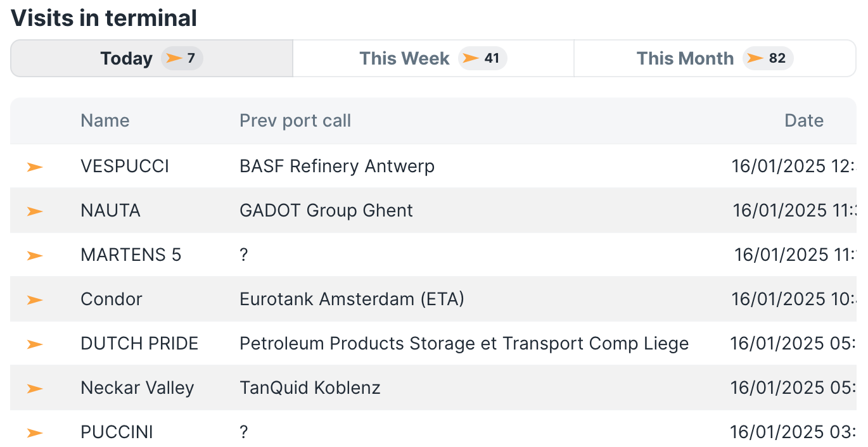Sort by the Date column header
Image resolution: width=868 pixels, height=447 pixels.
pos(804,121)
